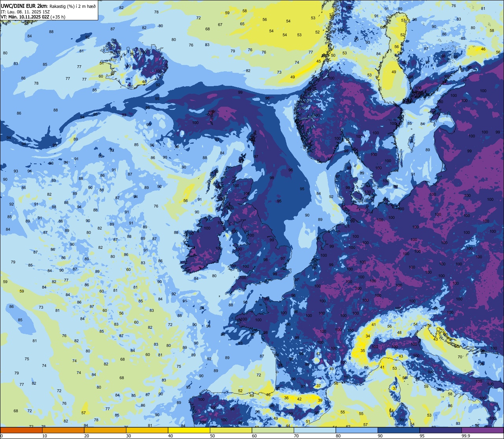Click the humidity value "45" near Norway's coast
The image size is (504, 439).
[x=319, y=61]
